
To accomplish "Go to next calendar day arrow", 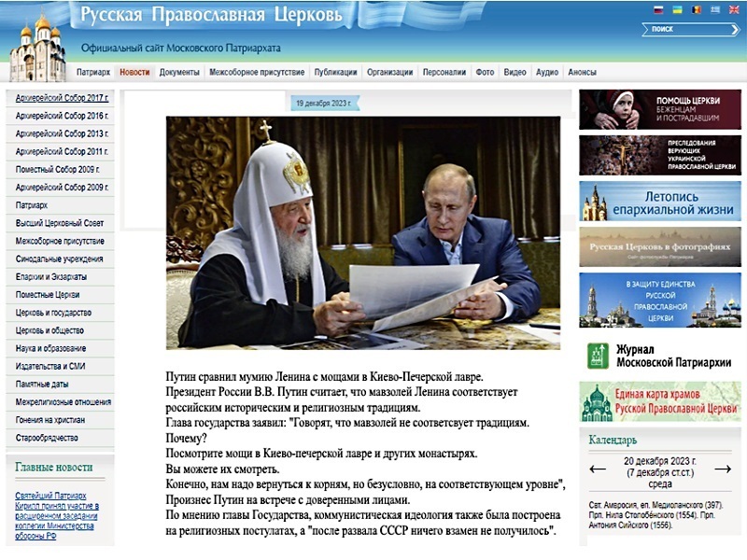I will click(722, 469).
